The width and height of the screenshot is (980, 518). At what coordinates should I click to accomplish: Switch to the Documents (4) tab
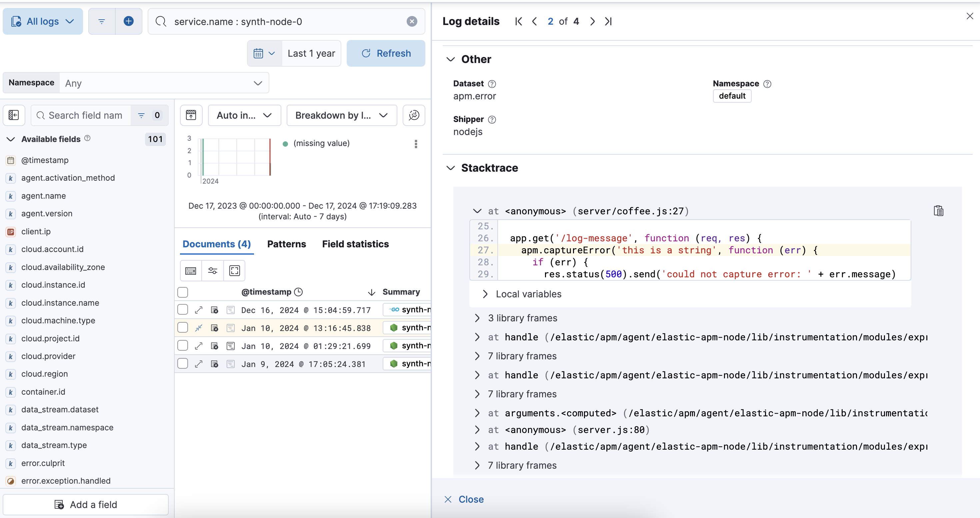pos(216,244)
